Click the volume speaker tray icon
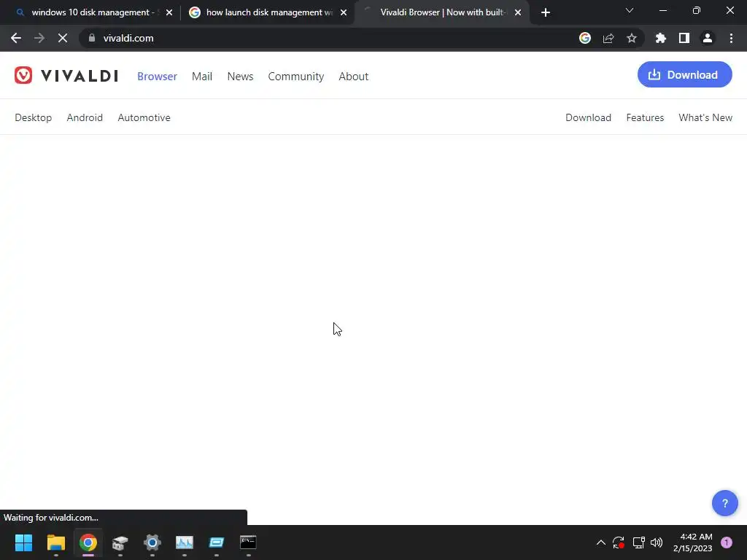 tap(657, 542)
